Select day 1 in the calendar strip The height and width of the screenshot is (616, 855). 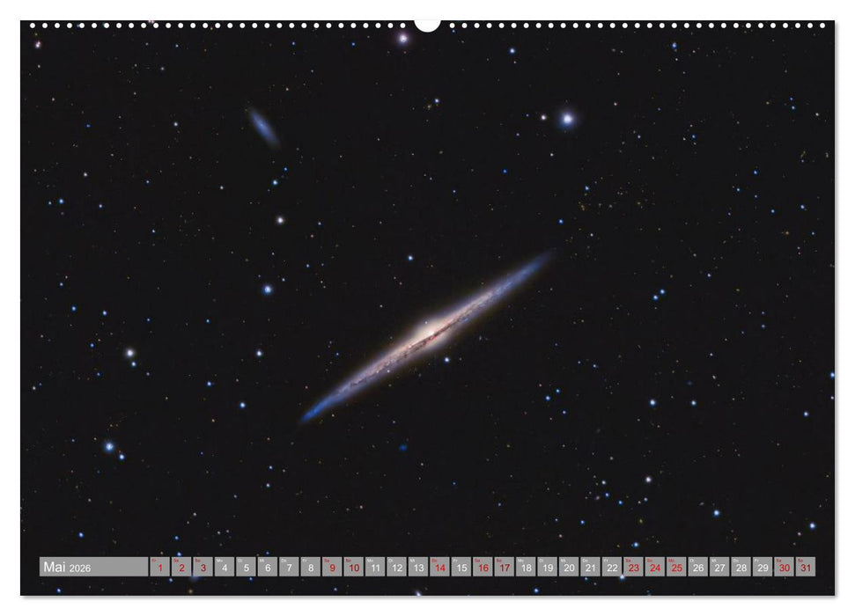tap(159, 568)
